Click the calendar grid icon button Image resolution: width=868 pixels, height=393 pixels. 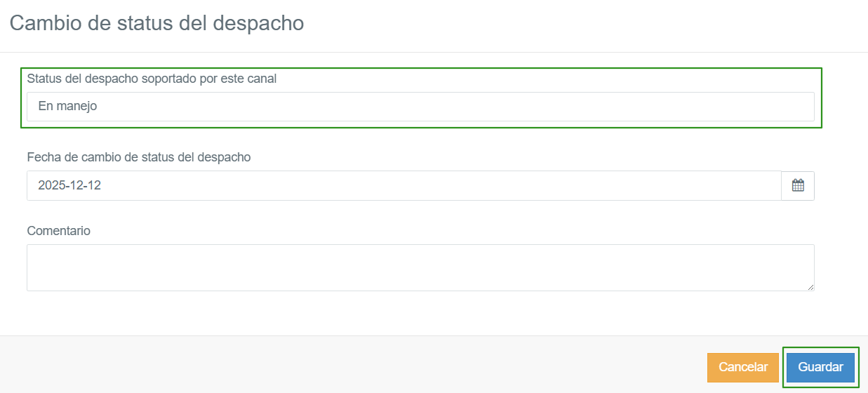(798, 186)
